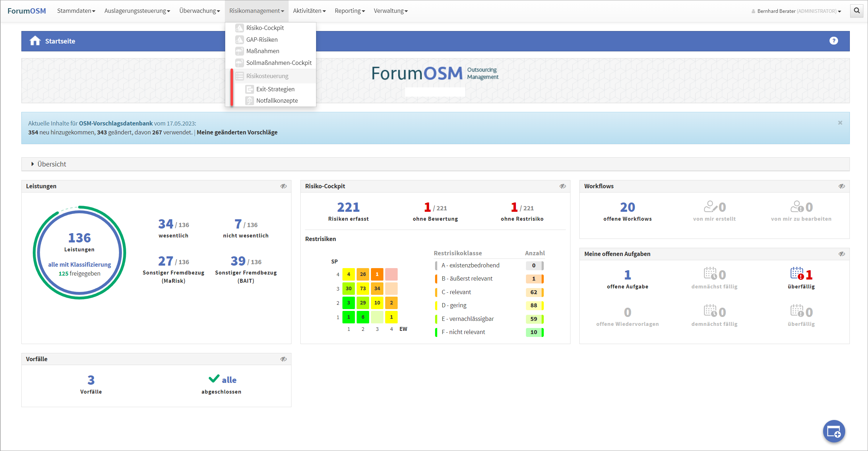Open the Meine geänderten Vorschläge link

[237, 132]
